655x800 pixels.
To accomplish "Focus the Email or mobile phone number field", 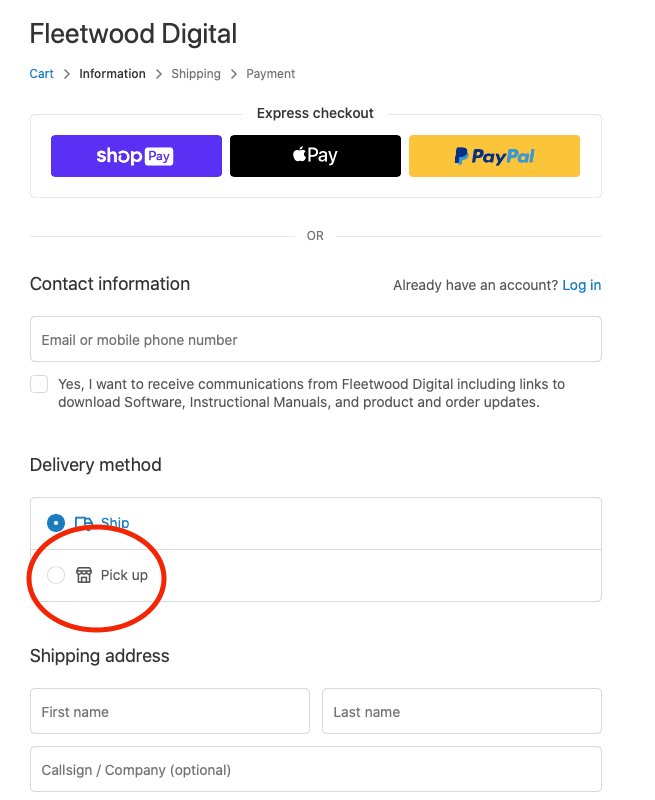I will [315, 340].
